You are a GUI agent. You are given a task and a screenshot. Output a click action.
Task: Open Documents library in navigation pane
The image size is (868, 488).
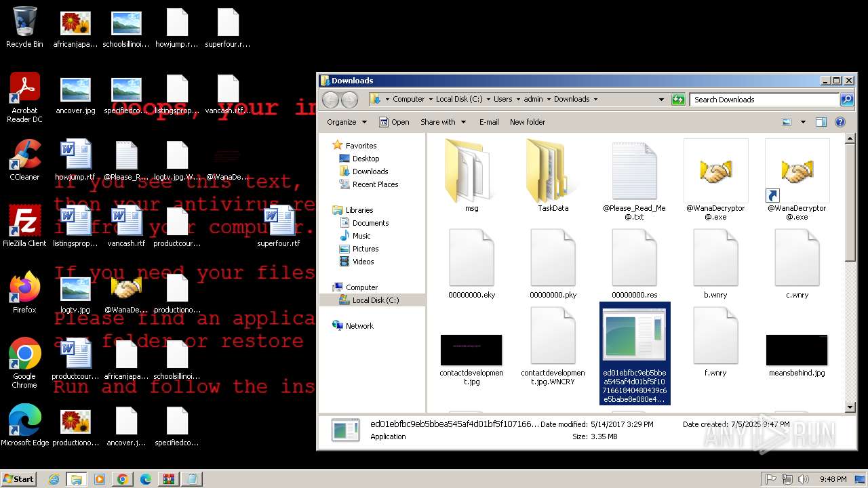(370, 223)
